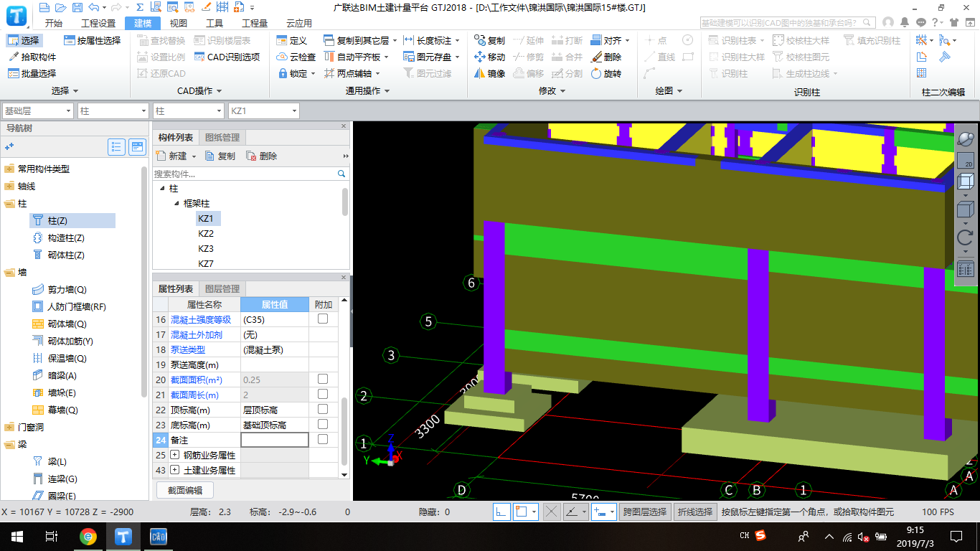The width and height of the screenshot is (980, 551).
Task: Click the 截面编辑 button
Action: (x=185, y=491)
